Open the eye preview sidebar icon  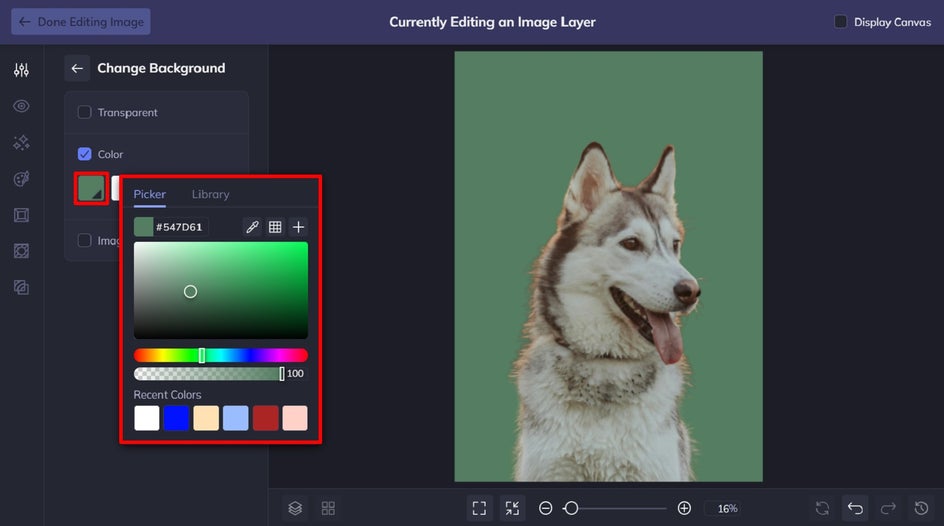[21, 106]
